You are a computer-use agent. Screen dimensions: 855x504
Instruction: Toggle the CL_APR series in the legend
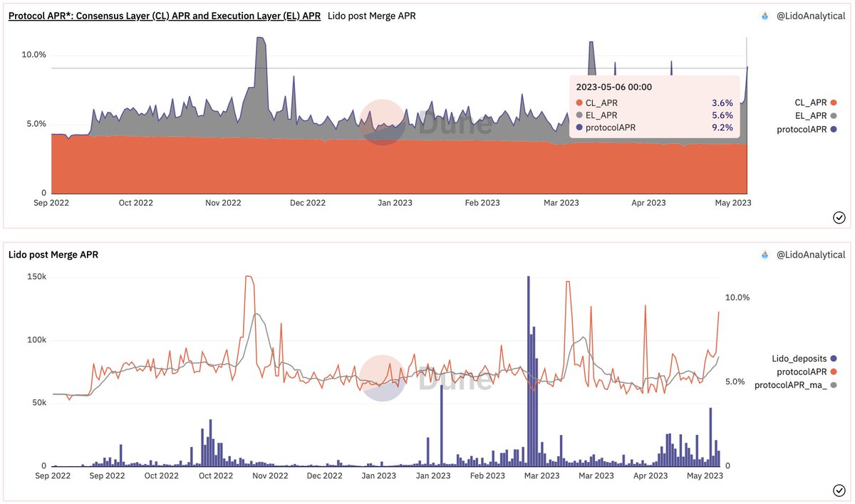coord(812,103)
